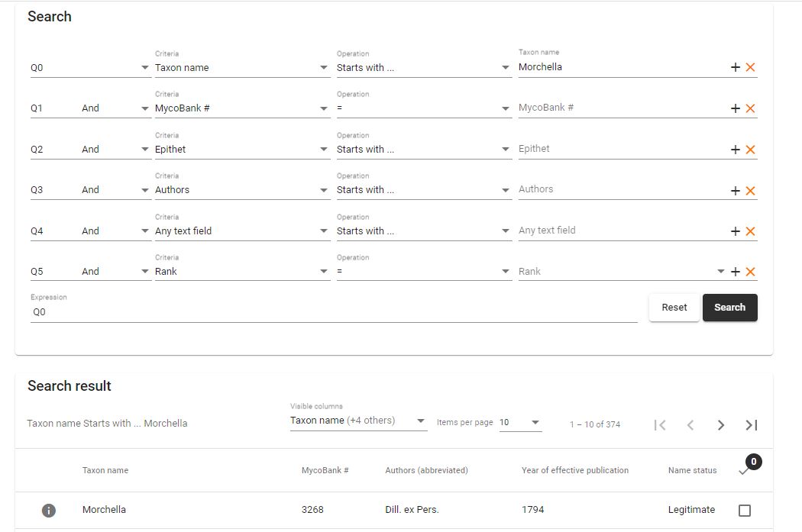Add a row after Q2 Epithet
The image size is (802, 532).
pyautogui.click(x=736, y=150)
